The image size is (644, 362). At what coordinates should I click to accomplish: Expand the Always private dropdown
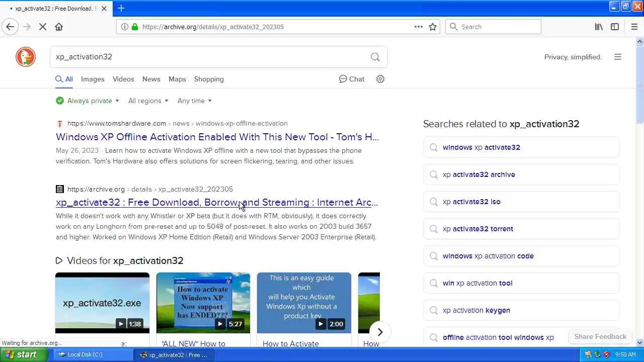click(88, 101)
